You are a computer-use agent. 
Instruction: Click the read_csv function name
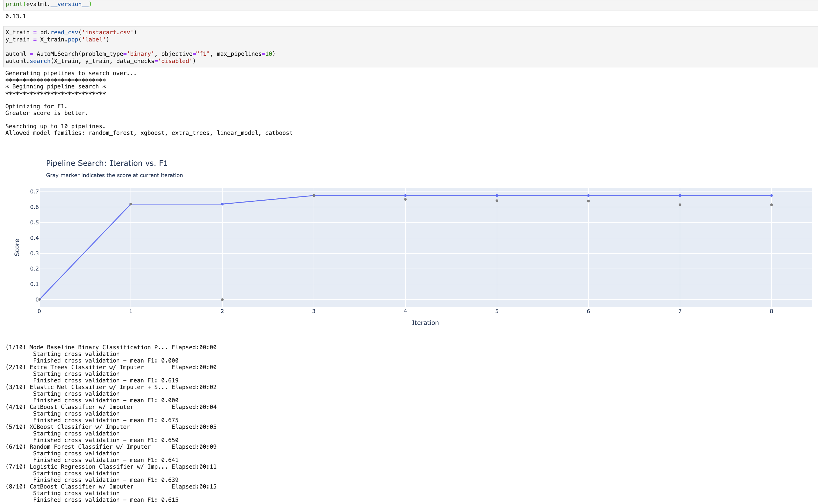click(x=65, y=32)
